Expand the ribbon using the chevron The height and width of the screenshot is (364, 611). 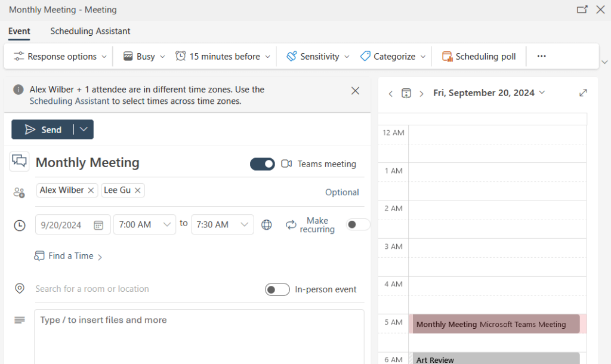click(x=604, y=62)
